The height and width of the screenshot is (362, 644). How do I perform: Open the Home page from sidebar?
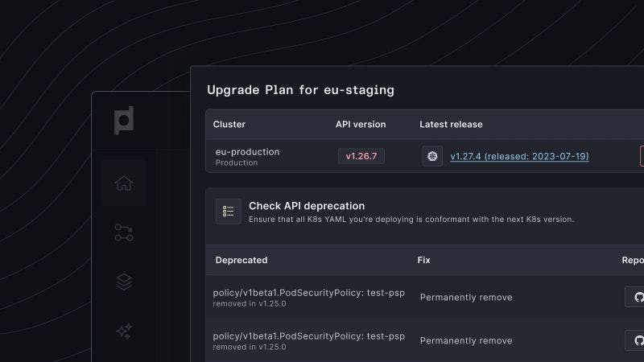click(123, 183)
